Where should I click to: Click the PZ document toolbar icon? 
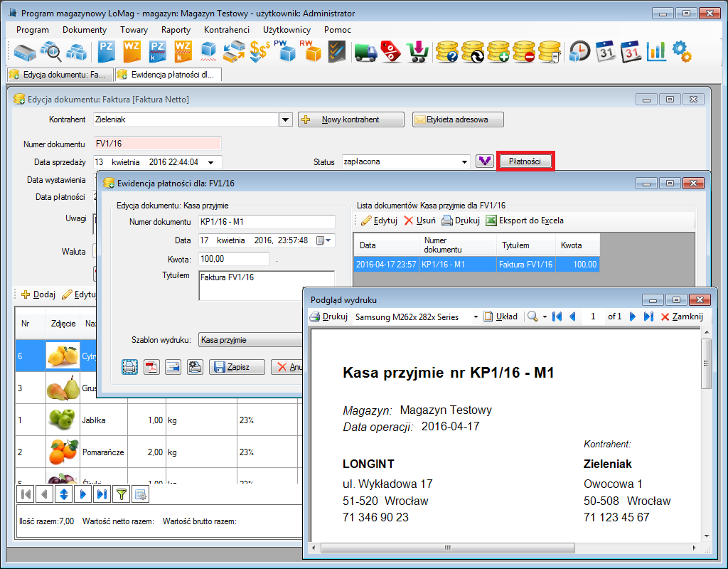tap(107, 52)
